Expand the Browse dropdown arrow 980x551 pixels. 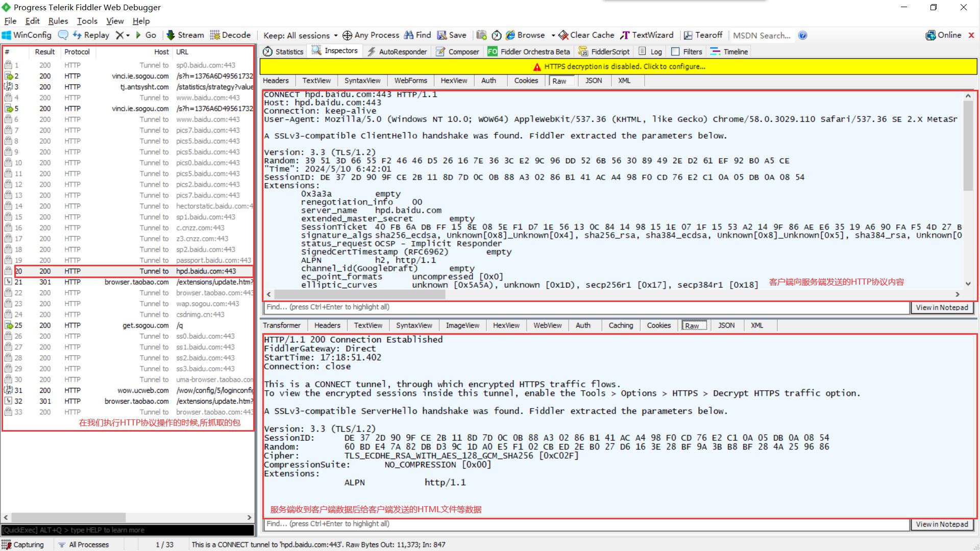pos(553,35)
